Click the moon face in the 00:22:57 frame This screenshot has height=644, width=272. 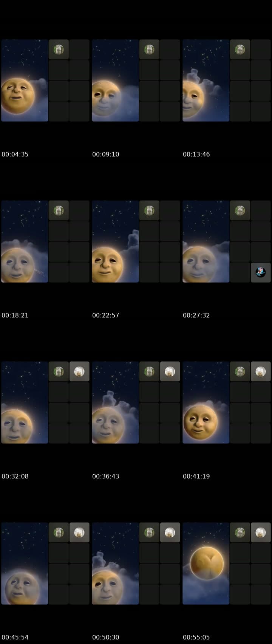click(x=108, y=264)
